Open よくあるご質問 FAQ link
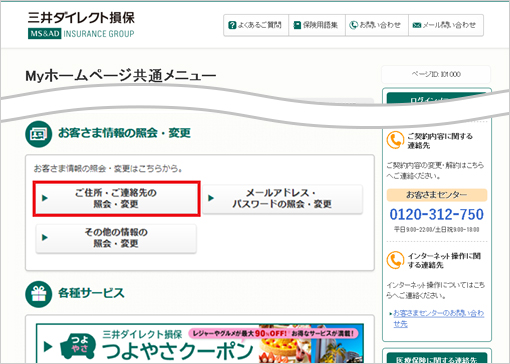Screen dimensions: 510x364 coord(256,25)
